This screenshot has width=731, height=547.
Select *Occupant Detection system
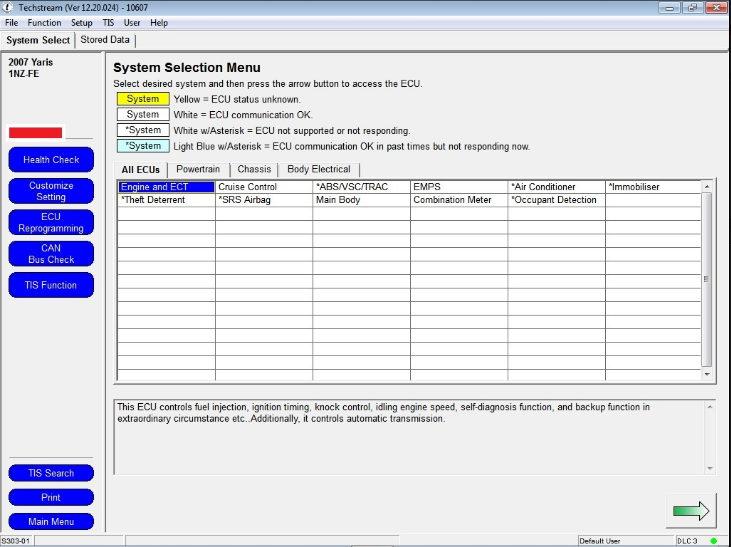[556, 200]
